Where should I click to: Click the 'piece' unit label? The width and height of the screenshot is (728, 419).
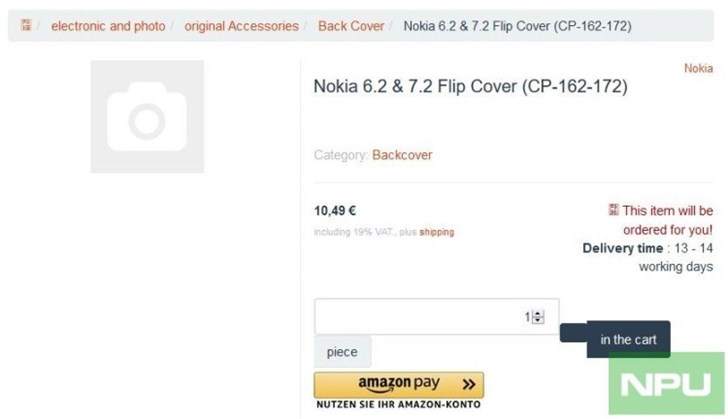tap(342, 353)
